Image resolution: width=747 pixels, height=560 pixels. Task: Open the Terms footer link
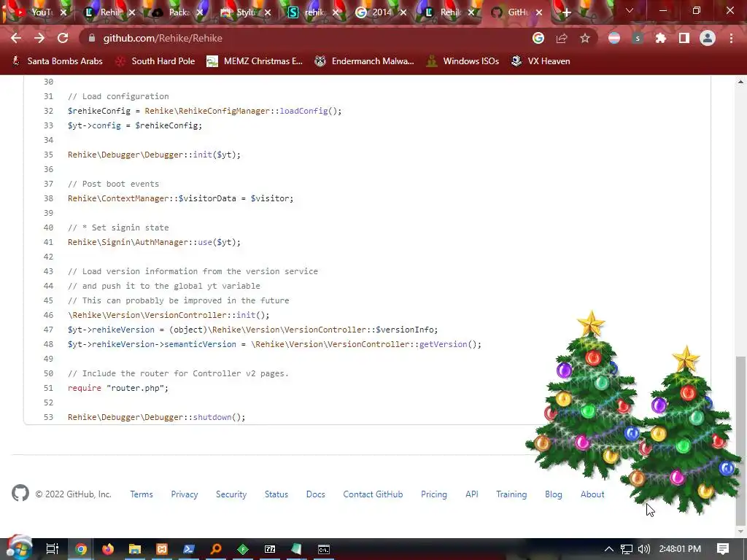142,494
